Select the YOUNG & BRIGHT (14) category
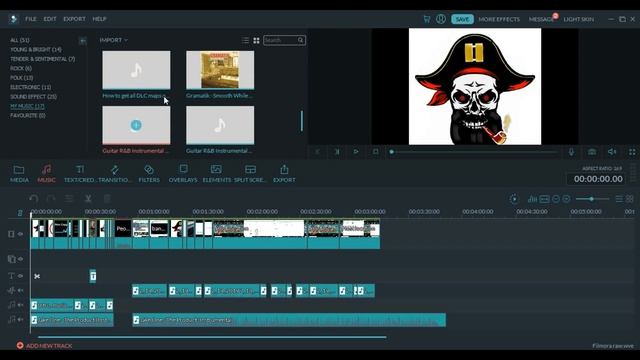This screenshot has width=640, height=360. click(x=36, y=49)
